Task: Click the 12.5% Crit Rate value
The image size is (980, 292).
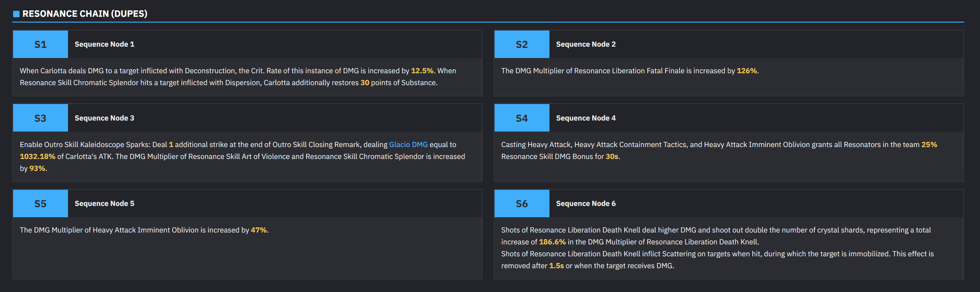Action: (422, 71)
